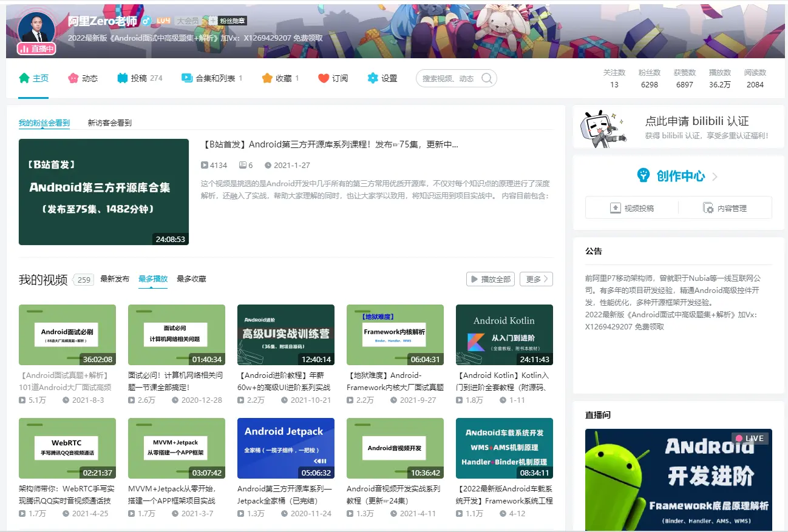This screenshot has width=788, height=532.
Task: Open the 投稿 tab with 274 uploads
Action: [x=140, y=78]
